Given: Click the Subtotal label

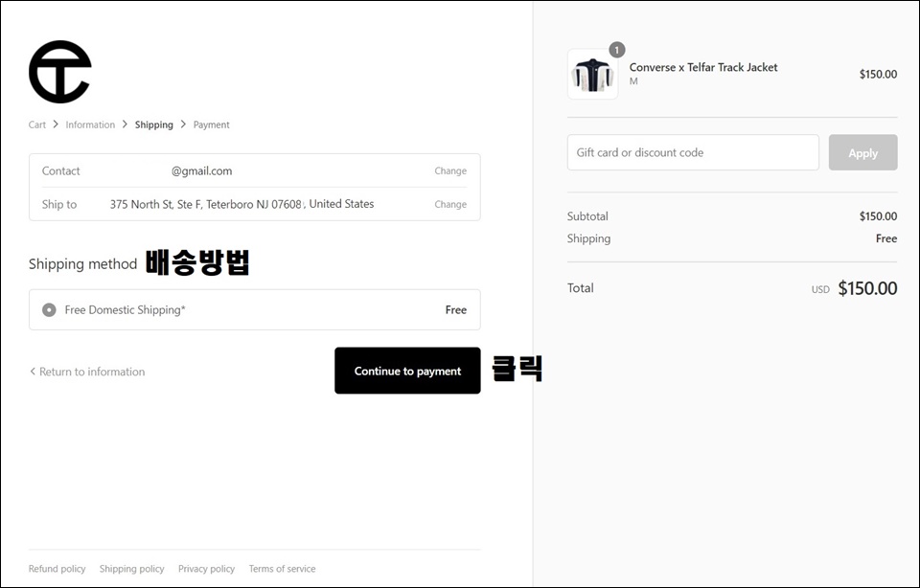Looking at the screenshot, I should [587, 216].
